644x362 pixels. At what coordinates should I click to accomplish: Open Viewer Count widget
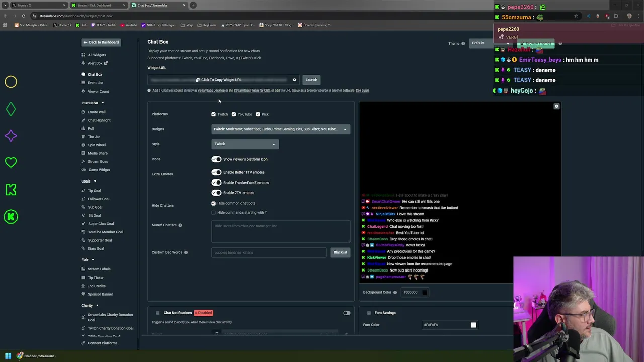[98, 91]
